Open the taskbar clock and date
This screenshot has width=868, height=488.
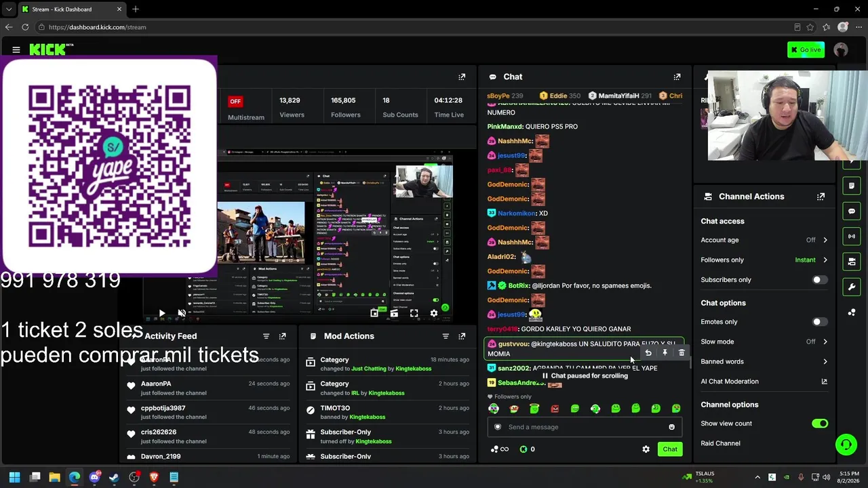[x=849, y=477]
